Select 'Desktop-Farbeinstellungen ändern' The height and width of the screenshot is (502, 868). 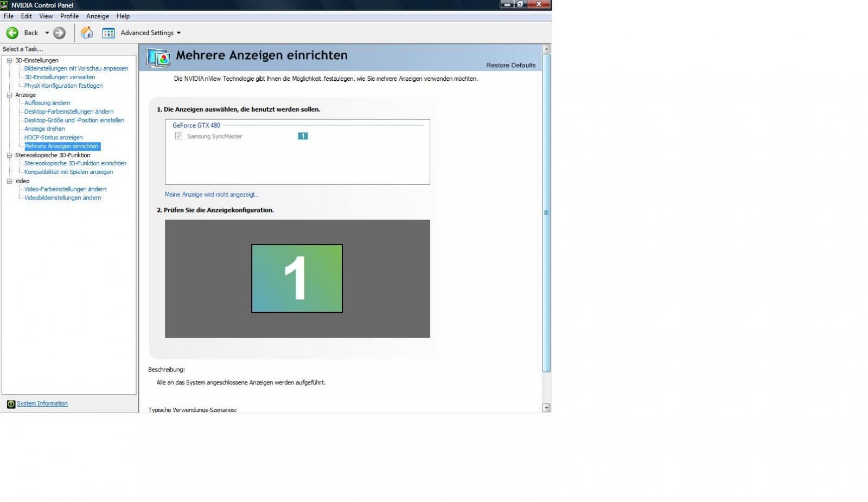click(69, 112)
